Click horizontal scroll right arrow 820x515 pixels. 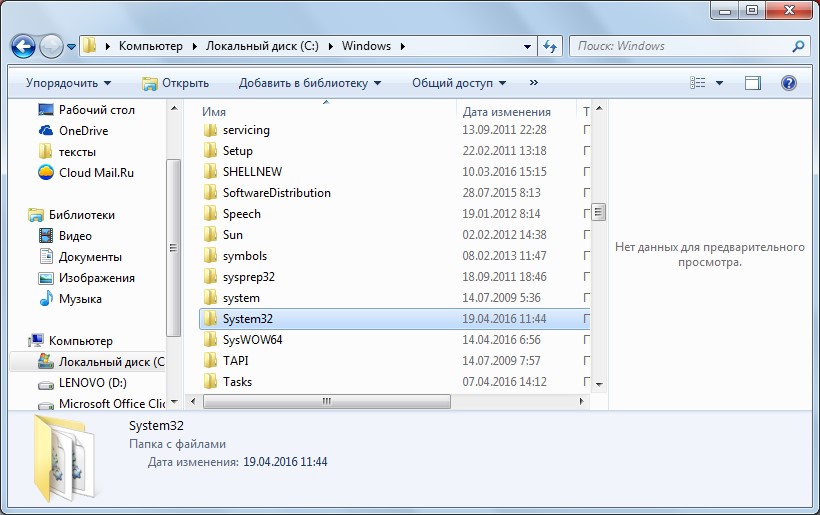click(581, 402)
